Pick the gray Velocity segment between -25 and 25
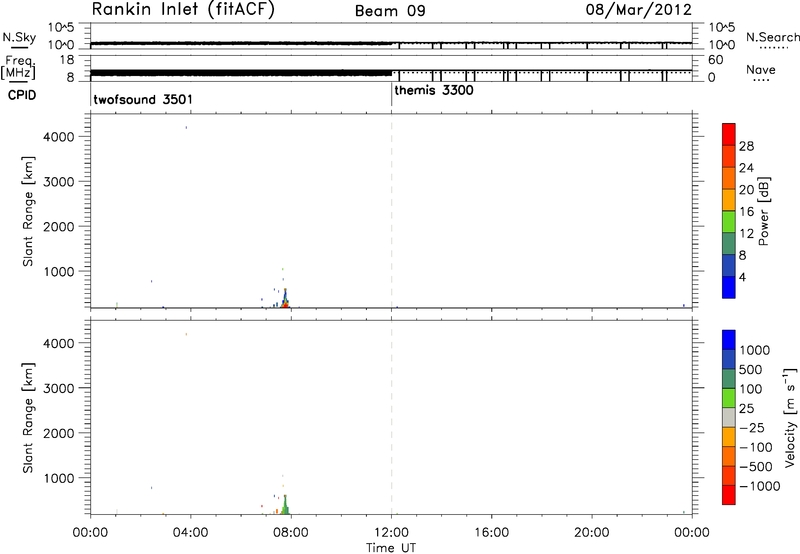This screenshot has width=800, height=554. [729, 418]
